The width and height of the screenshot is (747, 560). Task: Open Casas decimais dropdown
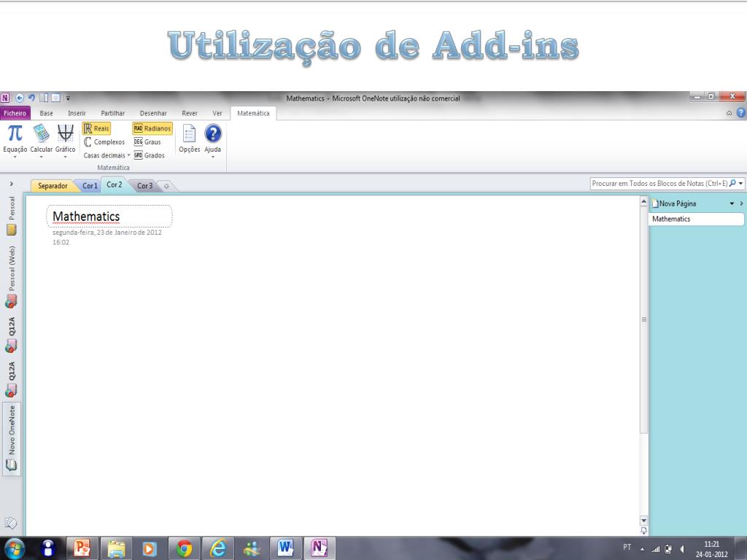[107, 155]
